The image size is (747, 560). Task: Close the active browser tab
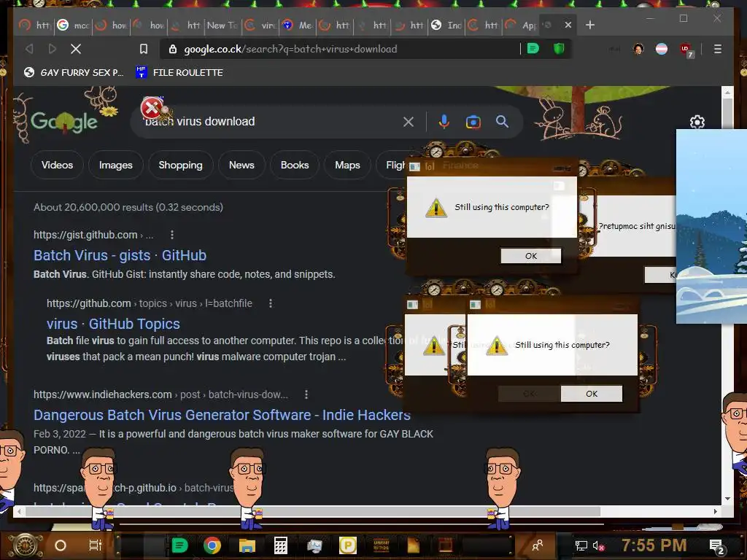pos(568,25)
